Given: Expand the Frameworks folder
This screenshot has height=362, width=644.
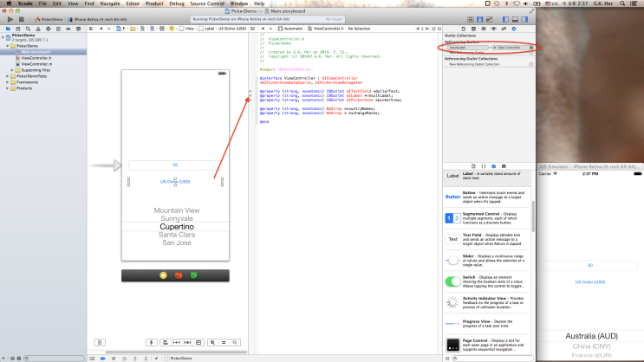Looking at the screenshot, I should (8, 82).
